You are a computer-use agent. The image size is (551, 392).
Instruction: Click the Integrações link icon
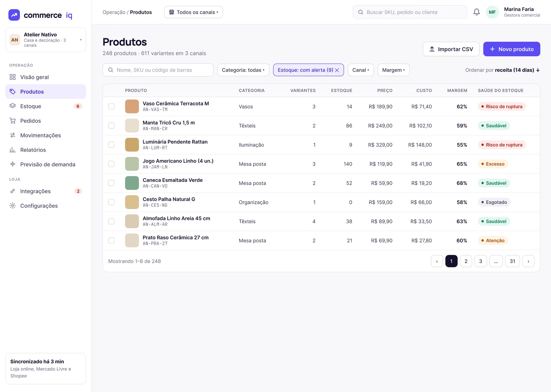coord(13,191)
